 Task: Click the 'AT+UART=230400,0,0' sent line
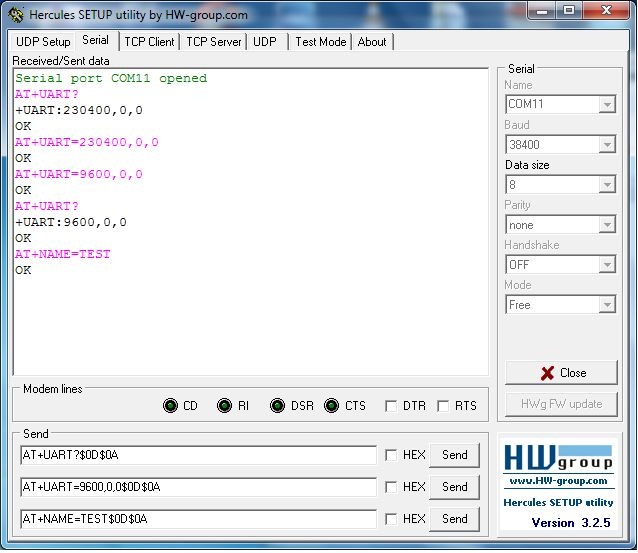(87, 142)
